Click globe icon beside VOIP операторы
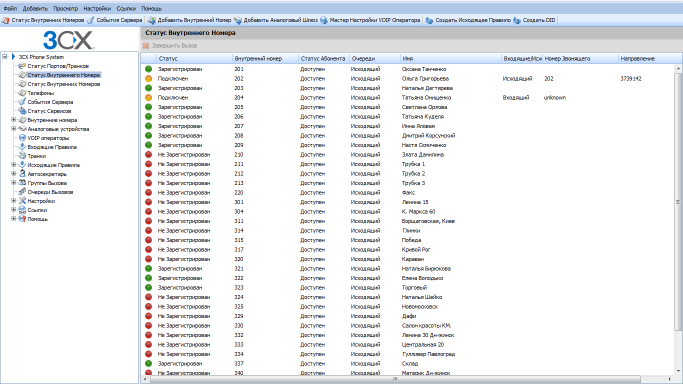This screenshot has height=384, width=683. 22,138
